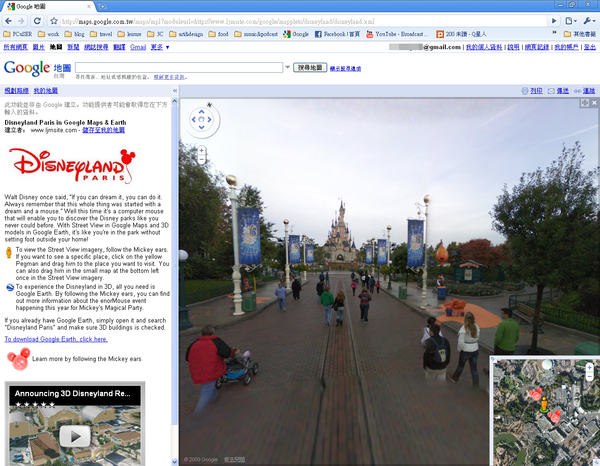
Task: Click lower Mickey ears marker on mini map
Action: coord(554,416)
